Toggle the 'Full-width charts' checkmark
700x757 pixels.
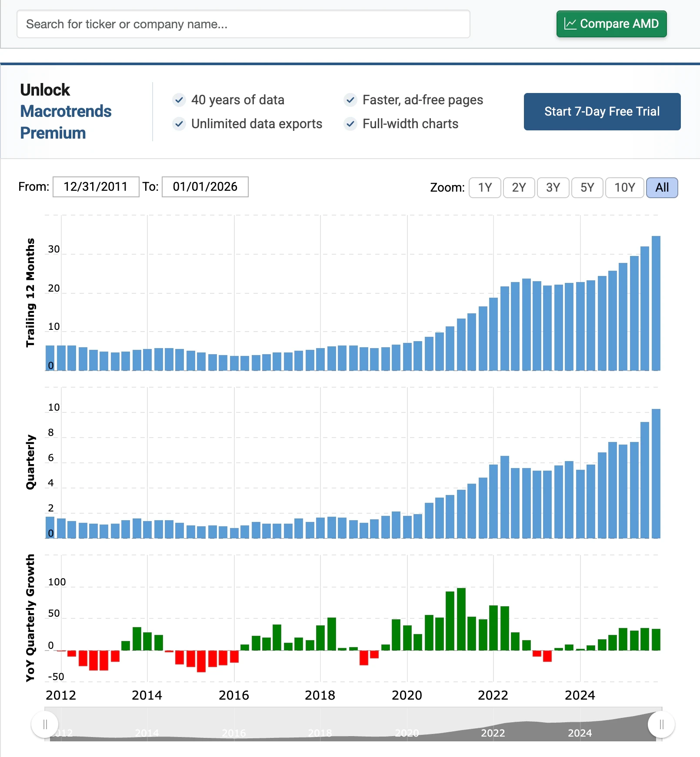[x=350, y=124]
